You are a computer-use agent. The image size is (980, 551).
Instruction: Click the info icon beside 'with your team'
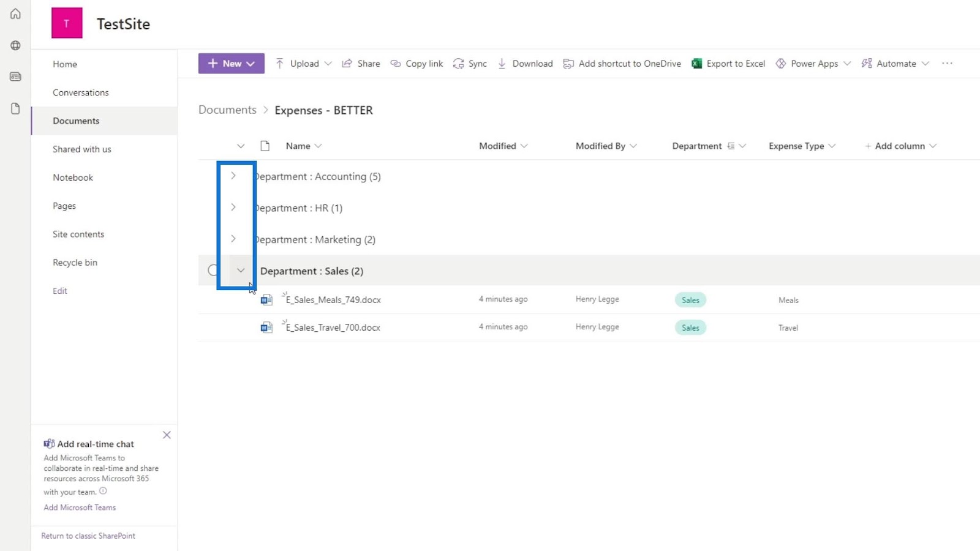click(x=103, y=491)
